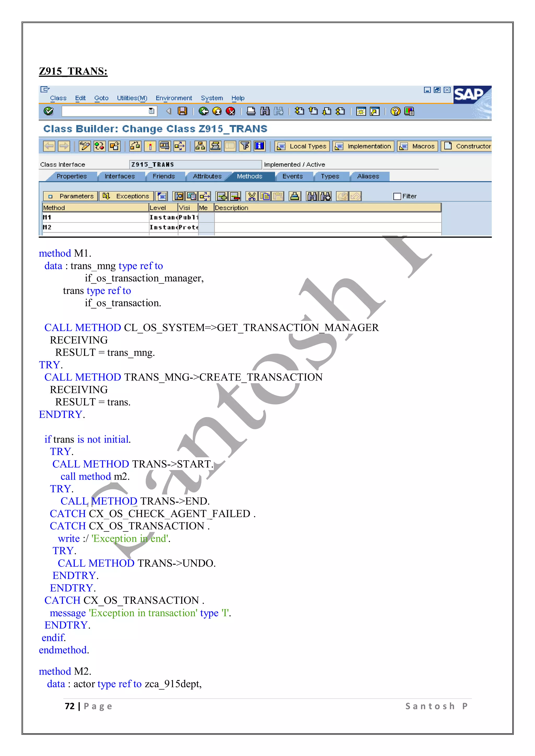This screenshot has height=756, width=535.
Task: Click the Display Object List hierarchy icon
Action: pyautogui.click(x=200, y=146)
